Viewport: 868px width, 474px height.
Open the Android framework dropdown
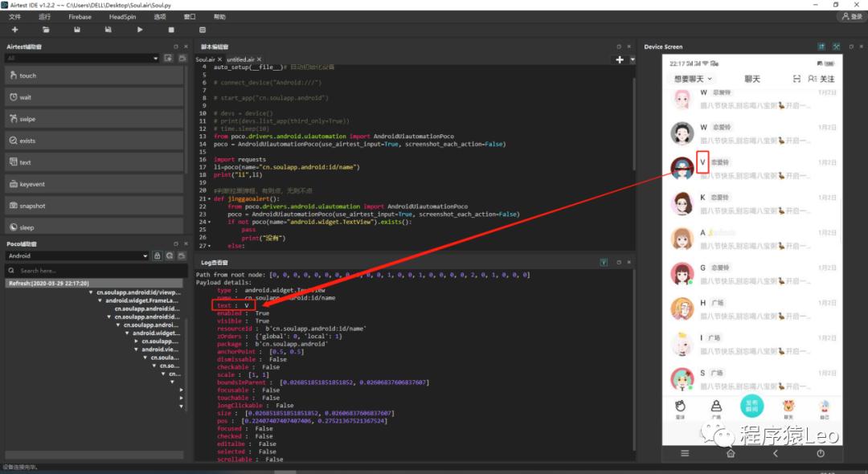[76, 255]
